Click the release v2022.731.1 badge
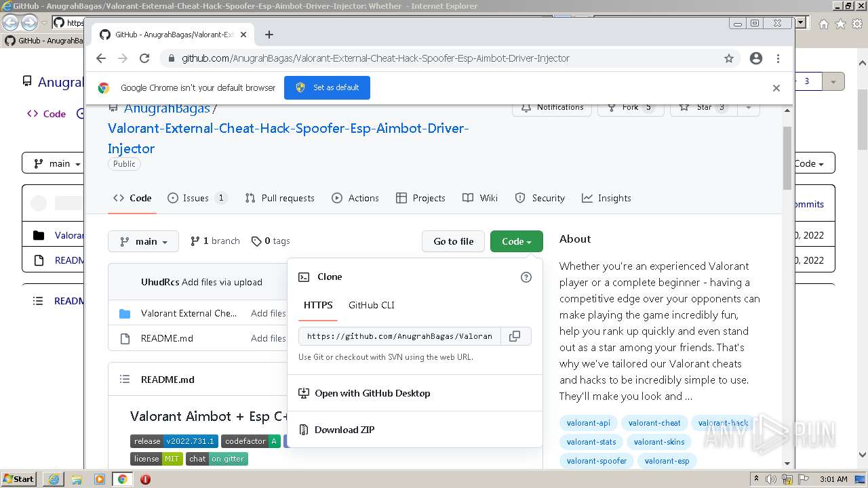This screenshot has height=488, width=868. (x=174, y=441)
